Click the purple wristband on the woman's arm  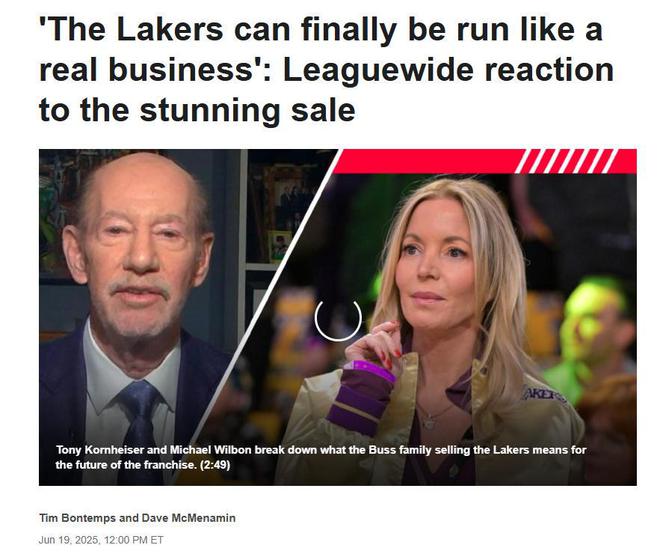[x=360, y=396]
